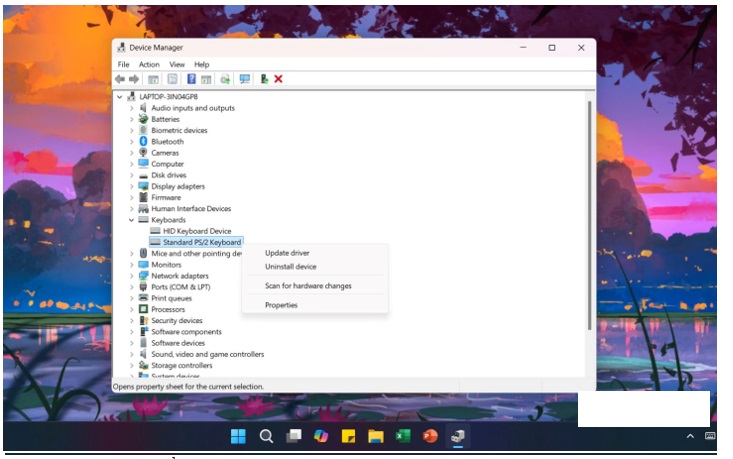Click the scan for hardware changes monitor icon
The height and width of the screenshot is (459, 733).
(x=245, y=79)
